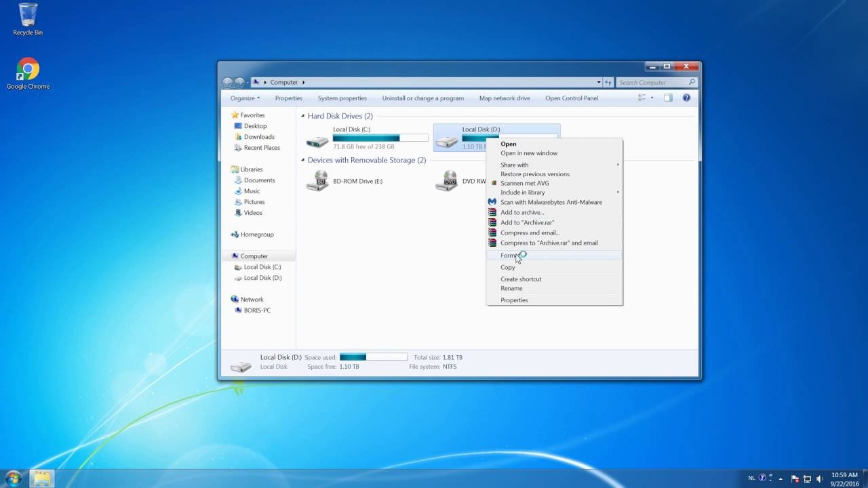Viewport: 868px width, 488px height.
Task: Click the Windows Start orb
Action: pos(13,479)
